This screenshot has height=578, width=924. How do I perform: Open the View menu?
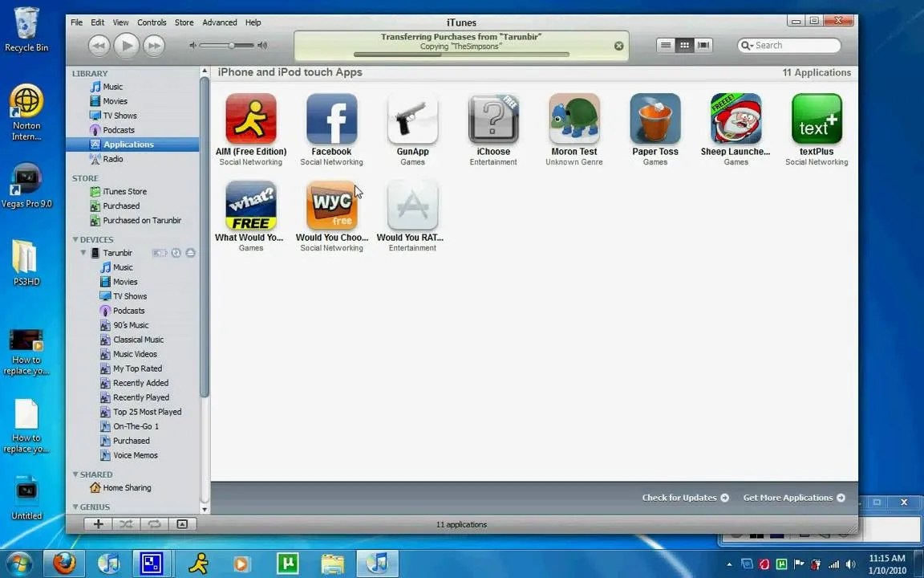(121, 22)
